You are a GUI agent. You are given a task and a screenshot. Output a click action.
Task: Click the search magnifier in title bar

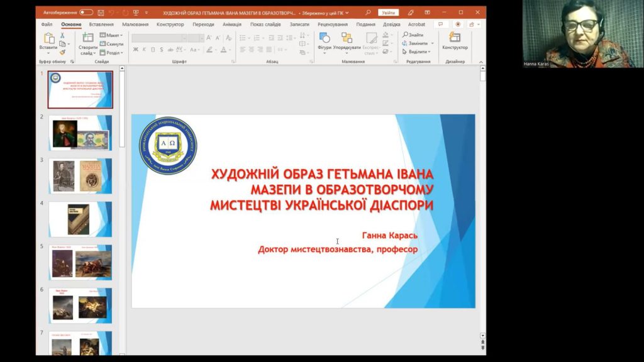369,13
